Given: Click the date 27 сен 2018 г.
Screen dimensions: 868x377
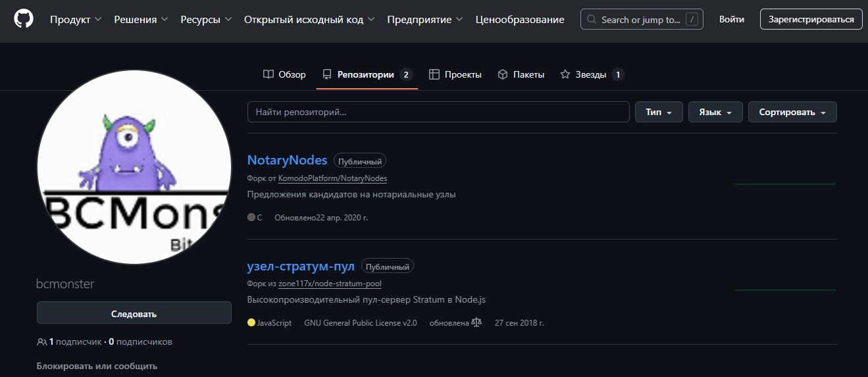Looking at the screenshot, I should (x=519, y=323).
